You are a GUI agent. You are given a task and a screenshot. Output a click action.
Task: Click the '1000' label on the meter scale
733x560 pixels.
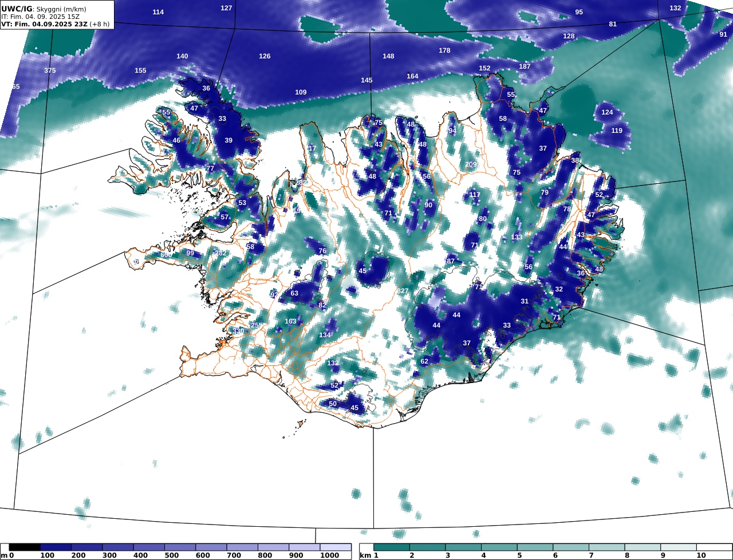tap(330, 555)
